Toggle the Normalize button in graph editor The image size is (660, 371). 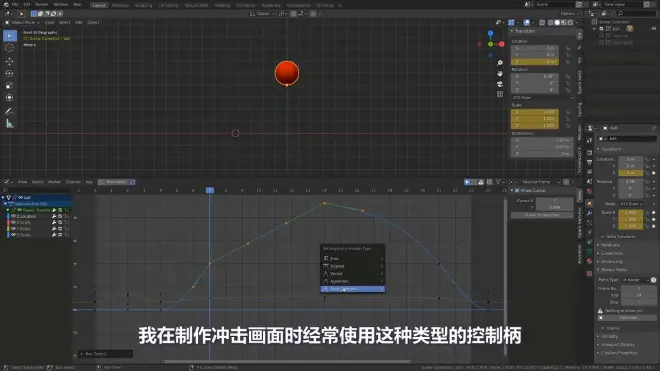114,182
